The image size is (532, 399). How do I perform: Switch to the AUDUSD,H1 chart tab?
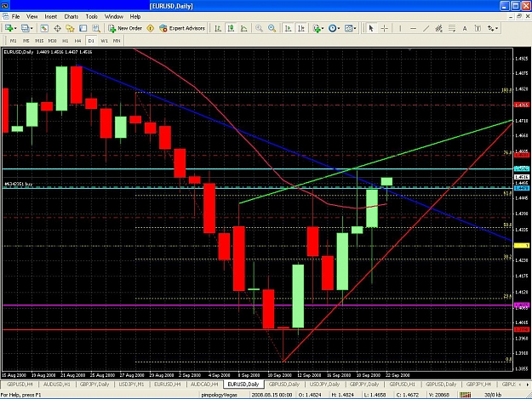point(57,385)
